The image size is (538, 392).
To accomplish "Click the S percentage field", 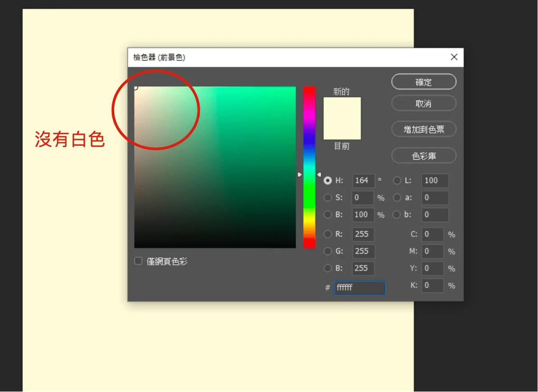I will [363, 197].
